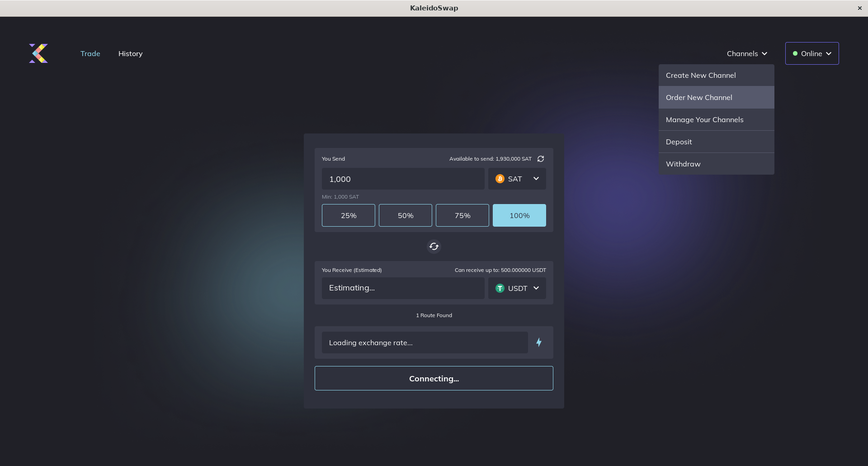This screenshot has width=868, height=466.
Task: Click the lightning bolt icon
Action: coord(539,342)
